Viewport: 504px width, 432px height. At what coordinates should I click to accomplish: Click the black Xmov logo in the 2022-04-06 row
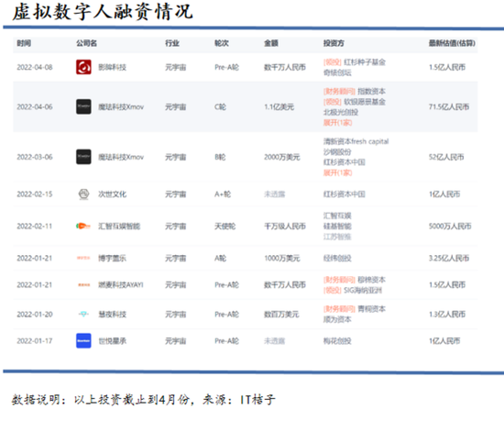tap(83, 106)
